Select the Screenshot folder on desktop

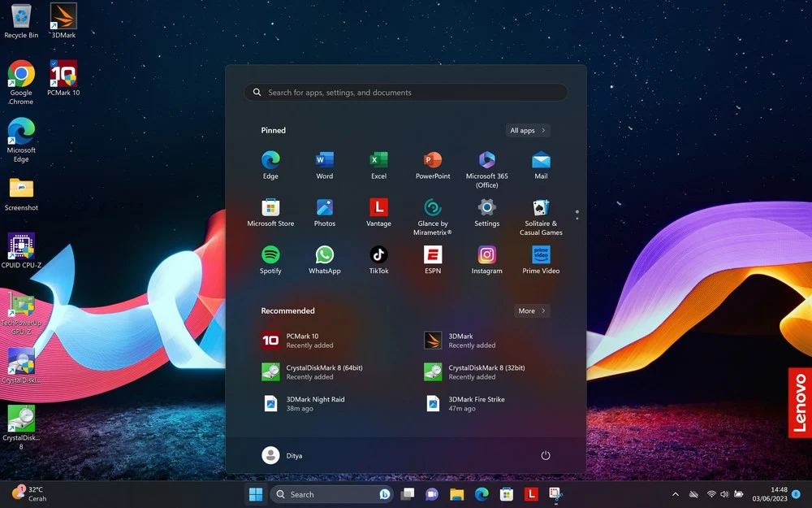(x=21, y=194)
